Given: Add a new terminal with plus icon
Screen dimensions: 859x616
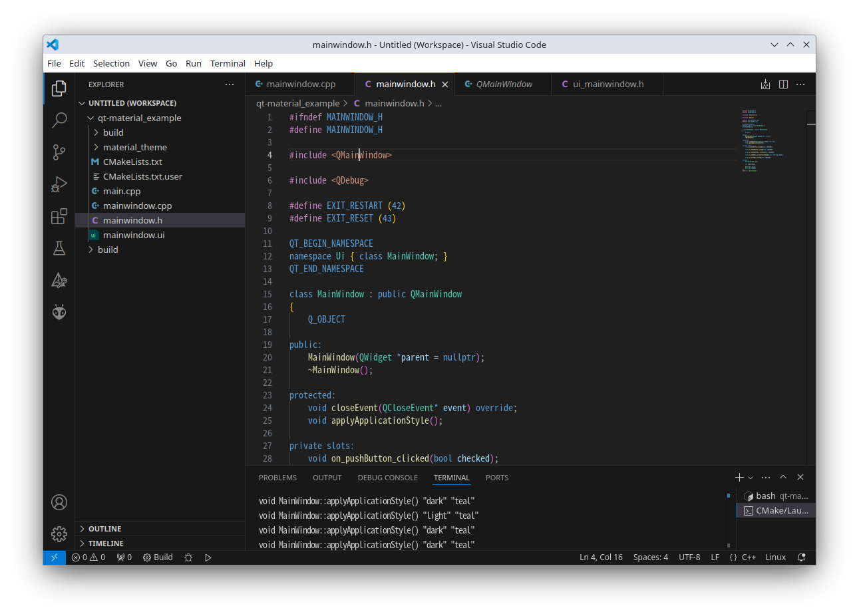Looking at the screenshot, I should tap(739, 477).
